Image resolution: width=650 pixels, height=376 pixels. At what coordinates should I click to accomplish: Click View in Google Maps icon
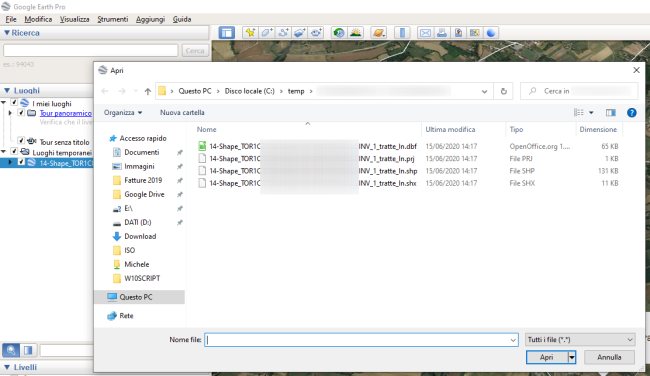tap(475, 33)
